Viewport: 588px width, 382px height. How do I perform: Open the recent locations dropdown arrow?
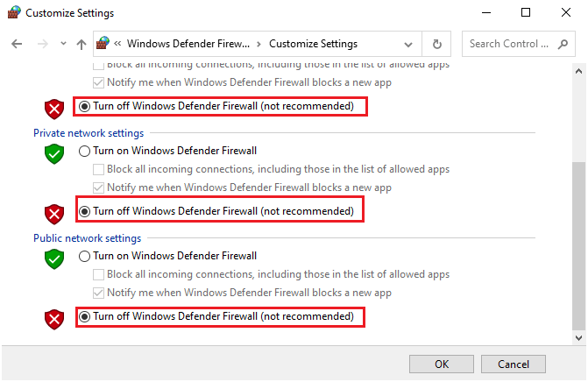[x=63, y=44]
